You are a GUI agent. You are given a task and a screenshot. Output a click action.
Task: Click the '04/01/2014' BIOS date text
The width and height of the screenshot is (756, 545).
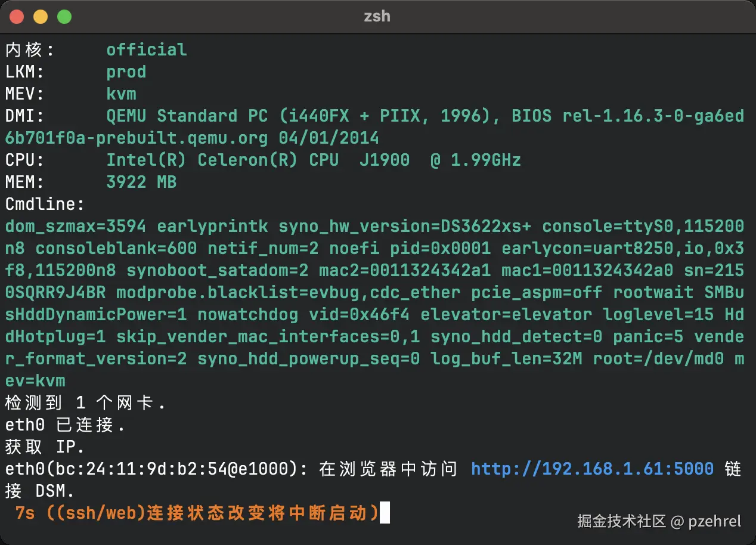point(329,138)
